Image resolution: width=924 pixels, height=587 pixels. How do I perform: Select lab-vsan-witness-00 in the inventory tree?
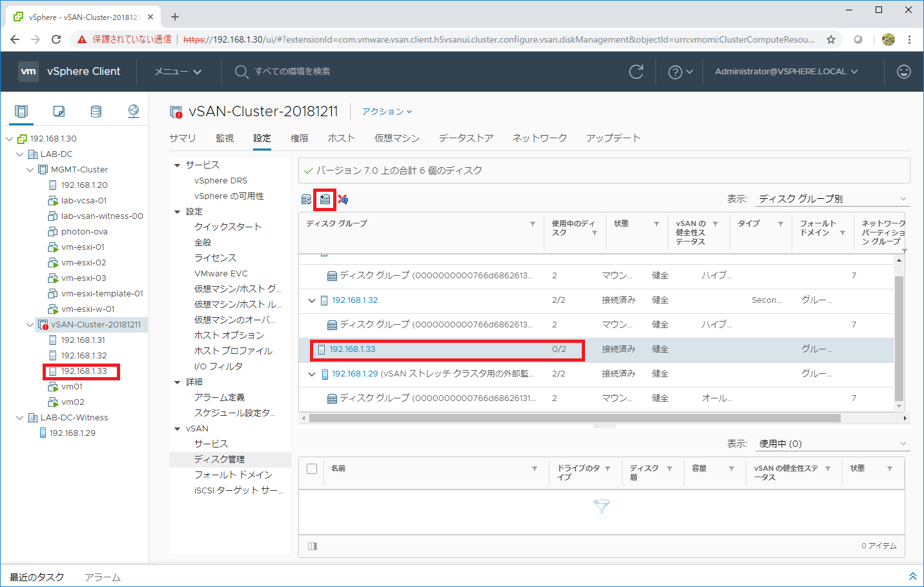(x=102, y=216)
